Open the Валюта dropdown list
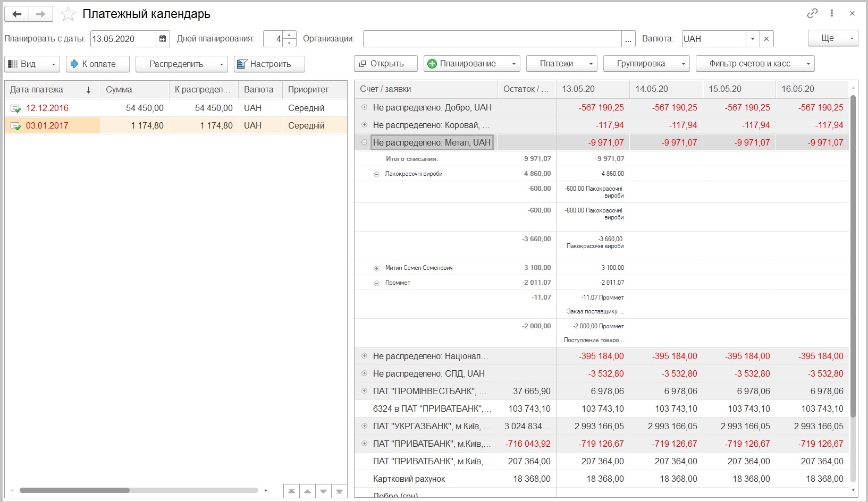Image resolution: width=868 pixels, height=502 pixels. [753, 39]
